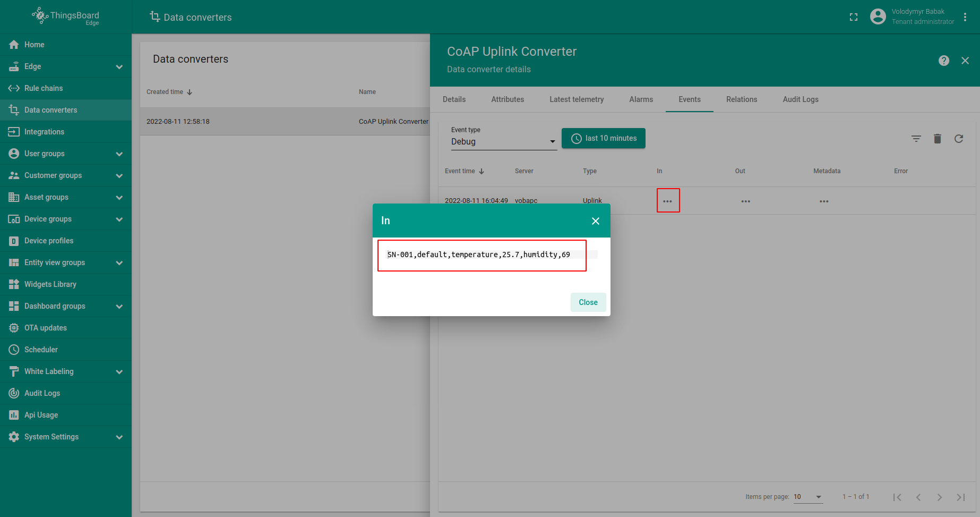Screen dimensions: 980x517
Task: Open Integrations icon in sidebar
Action: [14, 132]
